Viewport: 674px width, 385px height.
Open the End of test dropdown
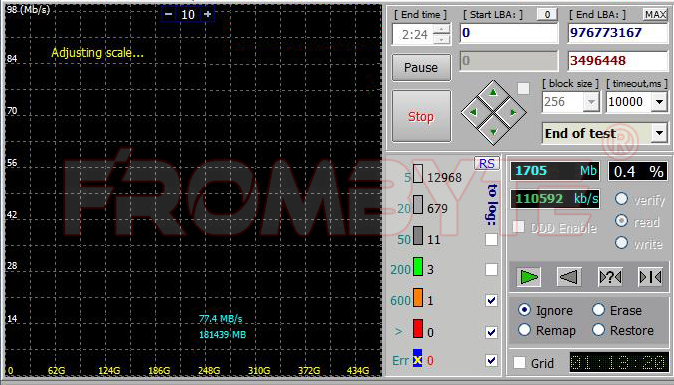(x=659, y=133)
